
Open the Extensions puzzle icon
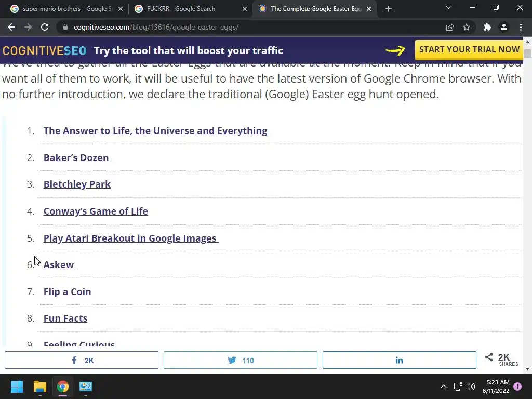(x=487, y=27)
